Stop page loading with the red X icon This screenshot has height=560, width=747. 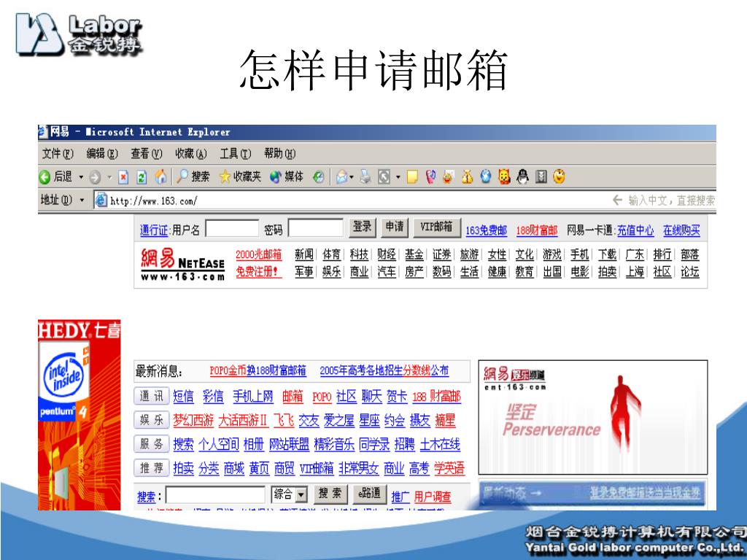click(123, 177)
